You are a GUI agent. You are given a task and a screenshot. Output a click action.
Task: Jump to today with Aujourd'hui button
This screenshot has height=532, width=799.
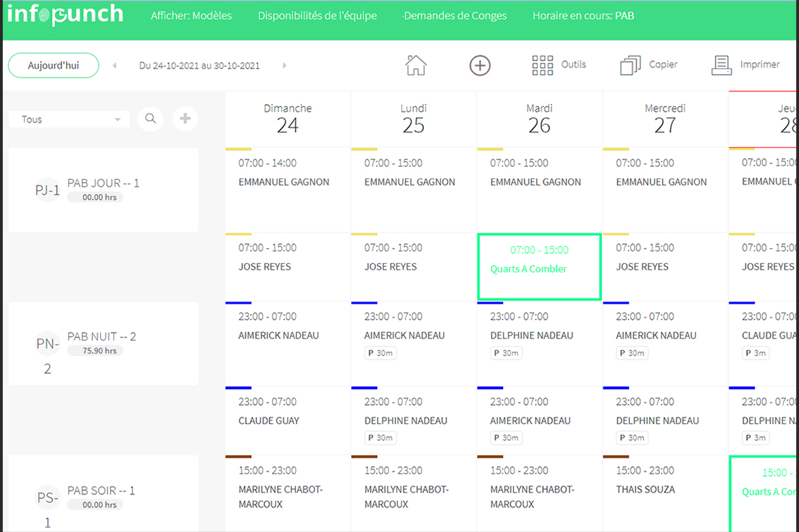point(53,65)
